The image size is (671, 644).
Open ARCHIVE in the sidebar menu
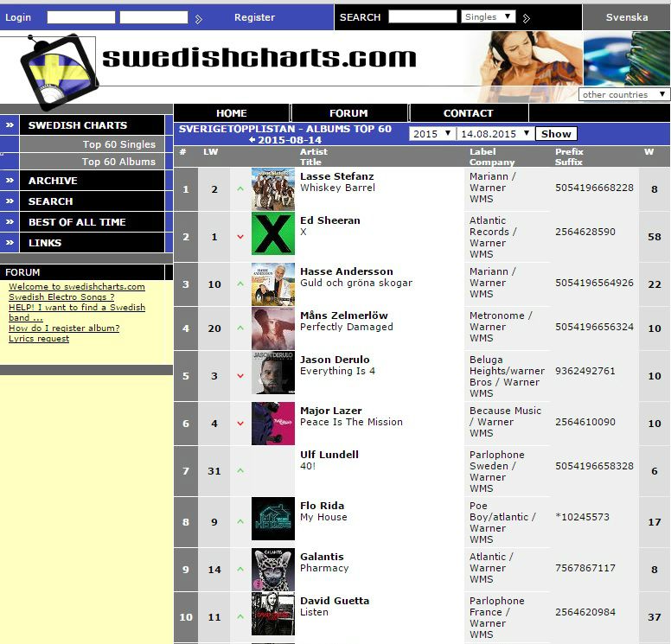pyautogui.click(x=53, y=181)
